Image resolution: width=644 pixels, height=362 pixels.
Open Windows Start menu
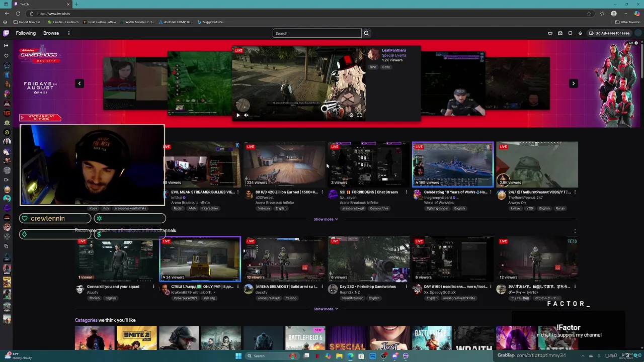pos(238,356)
